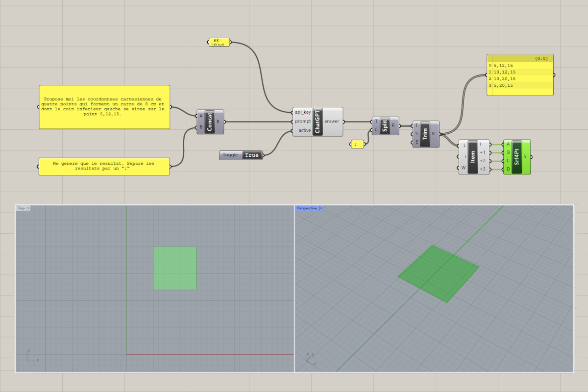Select the Trim component
Viewport: 588px width, 392px height.
425,134
